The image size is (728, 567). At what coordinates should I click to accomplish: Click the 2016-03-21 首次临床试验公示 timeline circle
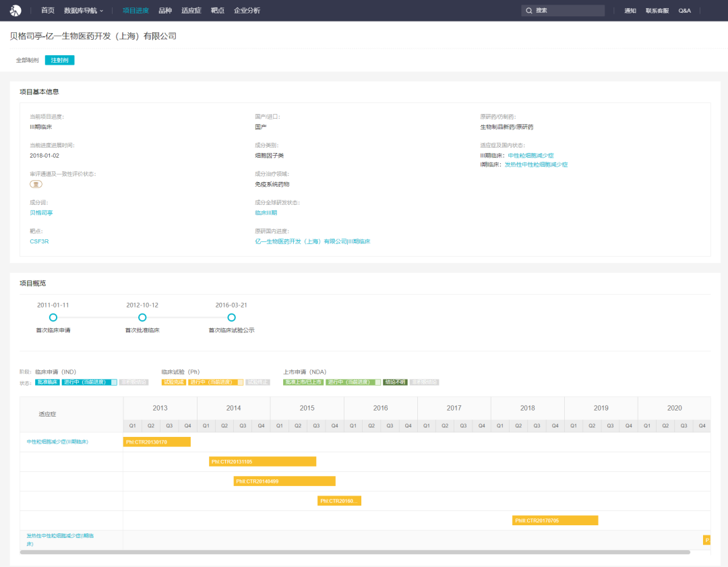pyautogui.click(x=231, y=318)
